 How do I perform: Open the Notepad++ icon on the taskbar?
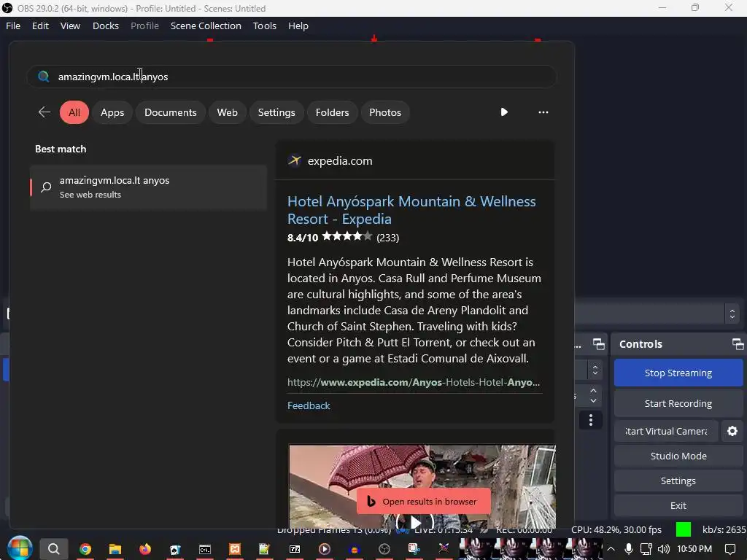tap(264, 549)
